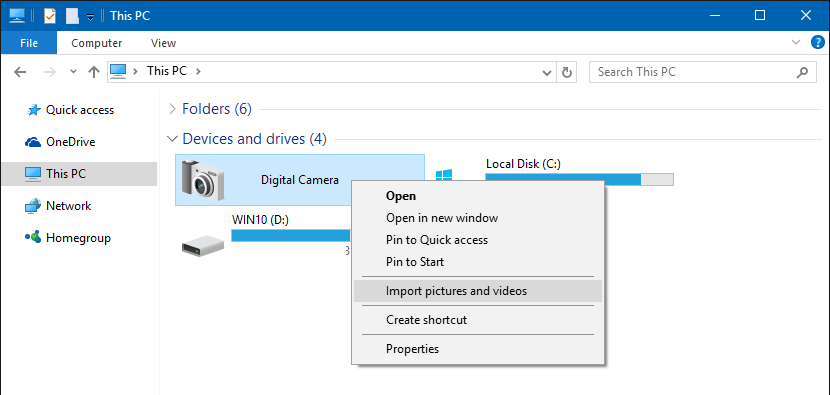The image size is (830, 395).
Task: Click the Search This PC field
Action: point(702,72)
